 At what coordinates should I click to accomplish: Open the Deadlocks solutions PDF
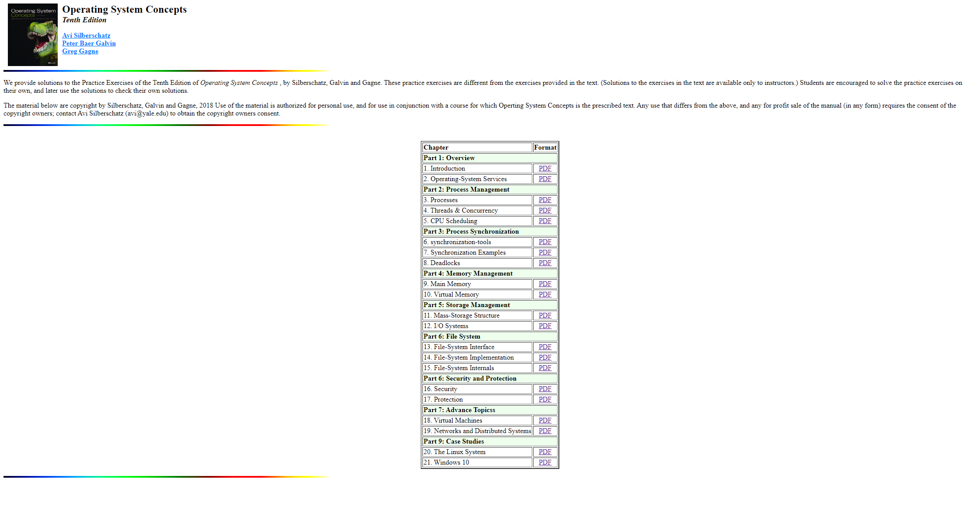pyautogui.click(x=545, y=262)
